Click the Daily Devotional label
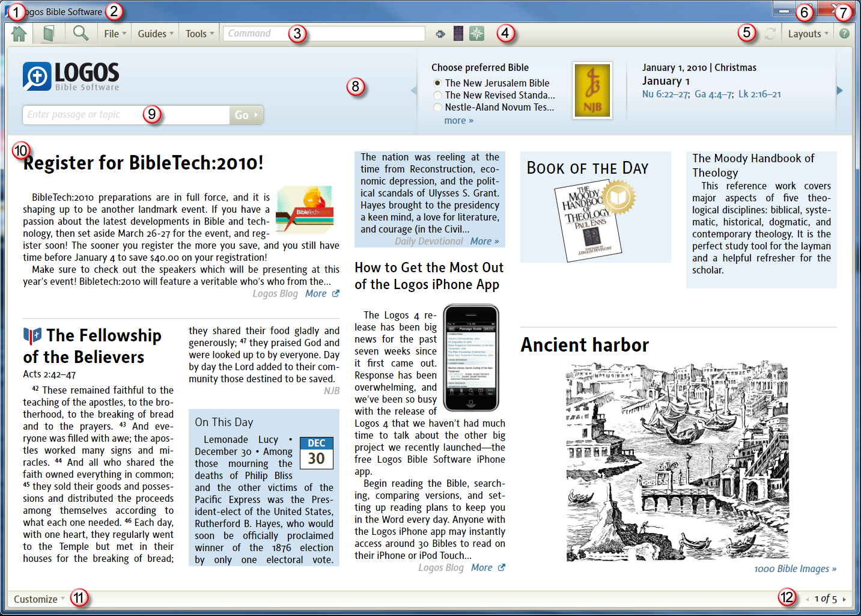Viewport: 861px width, 616px height. (429, 241)
